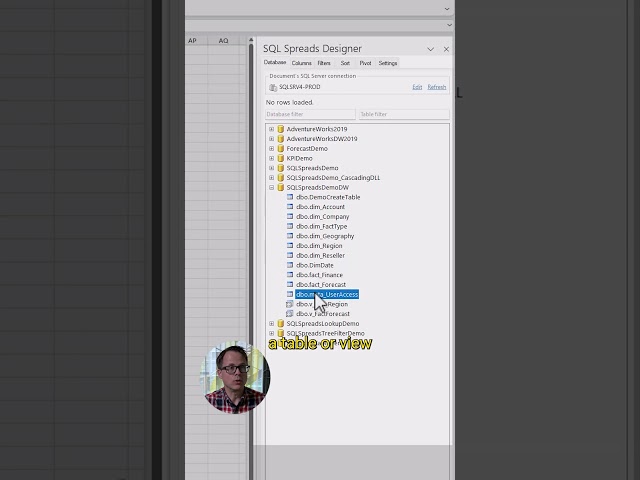
Task: Select the dbo.dim_Region table
Action: [319, 246]
